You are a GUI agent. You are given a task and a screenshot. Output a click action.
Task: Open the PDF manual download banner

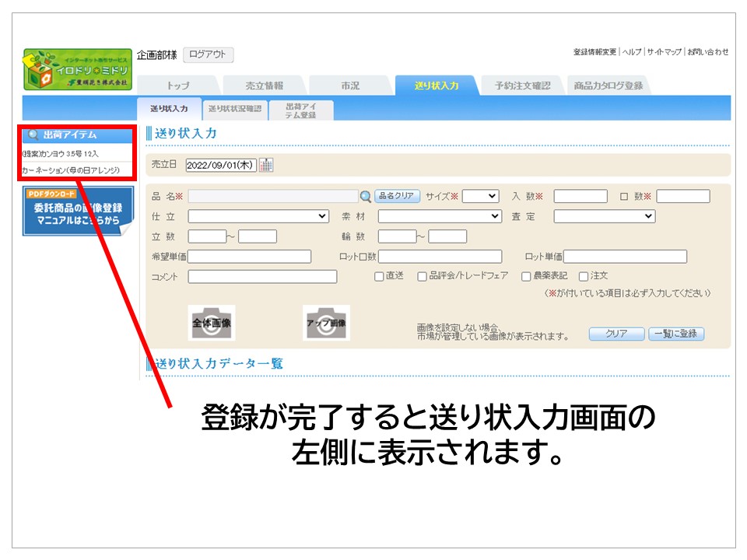point(77,211)
